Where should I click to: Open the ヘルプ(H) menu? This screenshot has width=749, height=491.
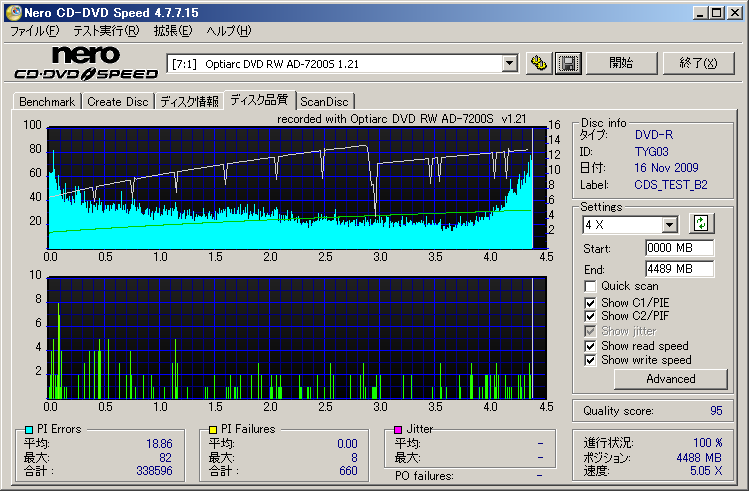click(x=229, y=31)
